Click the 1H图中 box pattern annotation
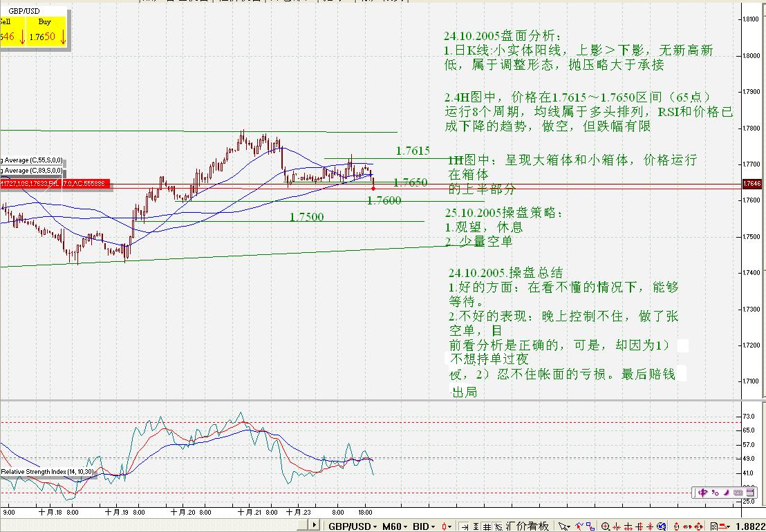The height and width of the screenshot is (532, 766). coord(572,174)
